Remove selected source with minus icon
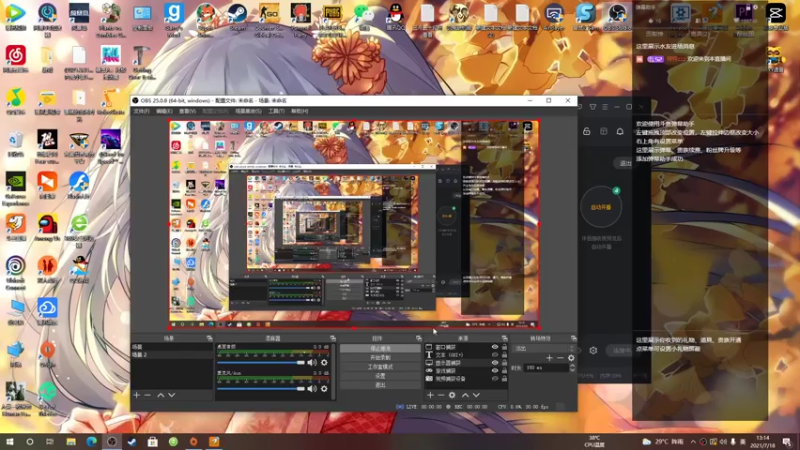 click(441, 395)
